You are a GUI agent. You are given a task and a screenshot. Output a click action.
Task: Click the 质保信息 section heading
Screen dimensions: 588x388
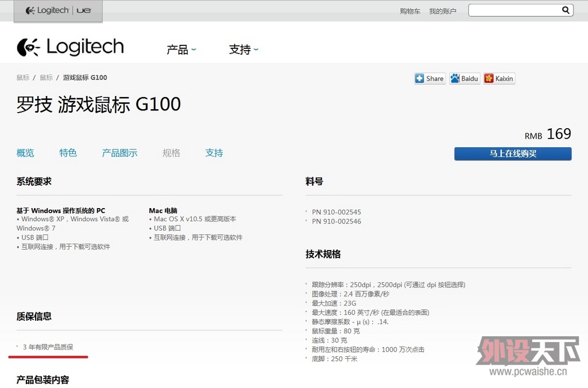(x=34, y=316)
